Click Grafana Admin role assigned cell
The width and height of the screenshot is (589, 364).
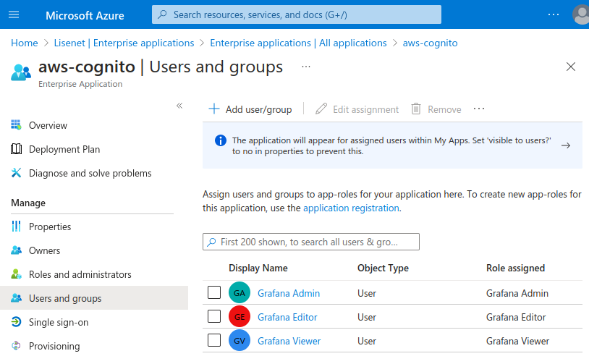517,293
